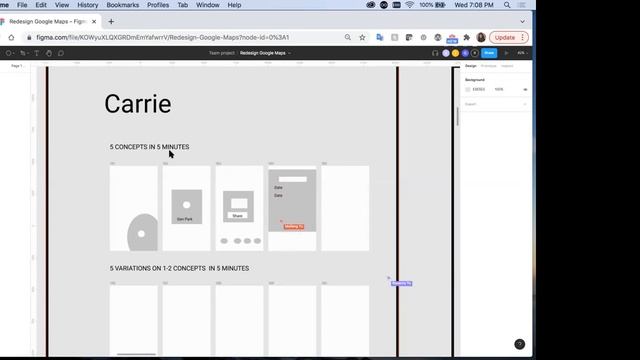The height and width of the screenshot is (360, 640).
Task: Select the concept frame with Share card
Action: tap(240, 208)
